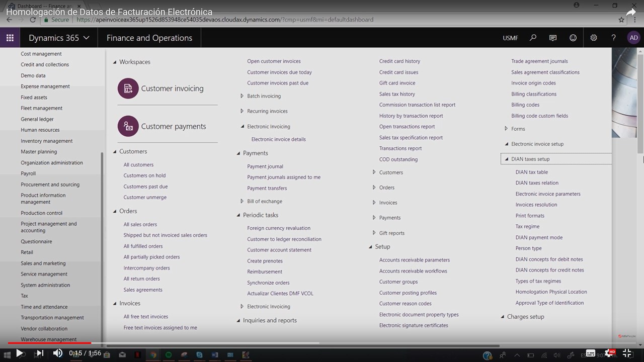
Task: Open All customers link
Action: pos(138,164)
